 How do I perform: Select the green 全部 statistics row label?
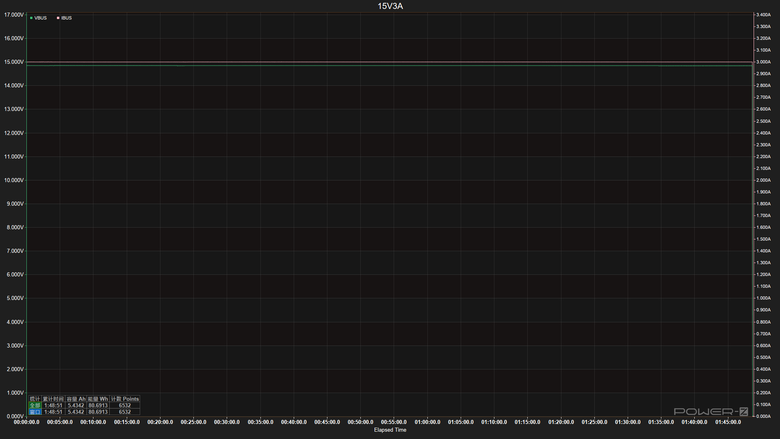click(x=35, y=405)
